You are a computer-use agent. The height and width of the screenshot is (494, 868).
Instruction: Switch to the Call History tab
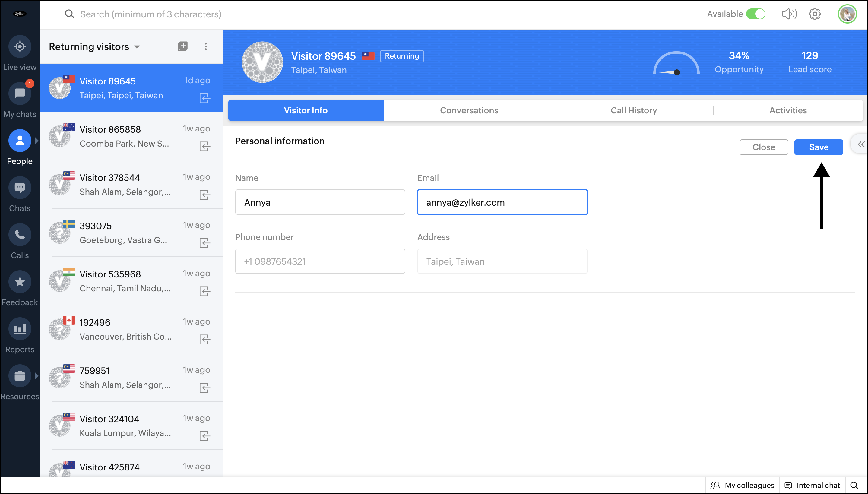633,110
